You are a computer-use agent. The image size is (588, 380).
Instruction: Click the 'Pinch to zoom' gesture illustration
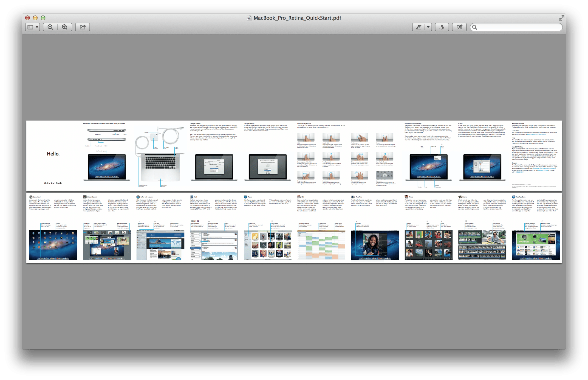pos(359,137)
